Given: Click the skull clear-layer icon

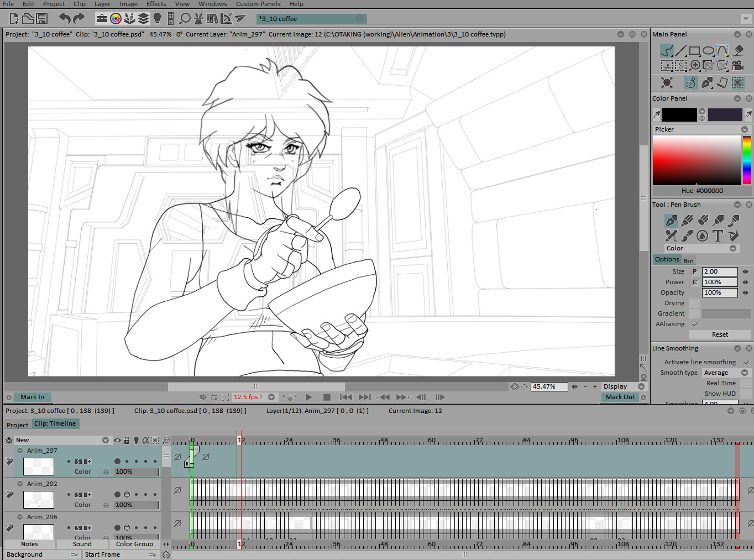Looking at the screenshot, I should click(667, 83).
